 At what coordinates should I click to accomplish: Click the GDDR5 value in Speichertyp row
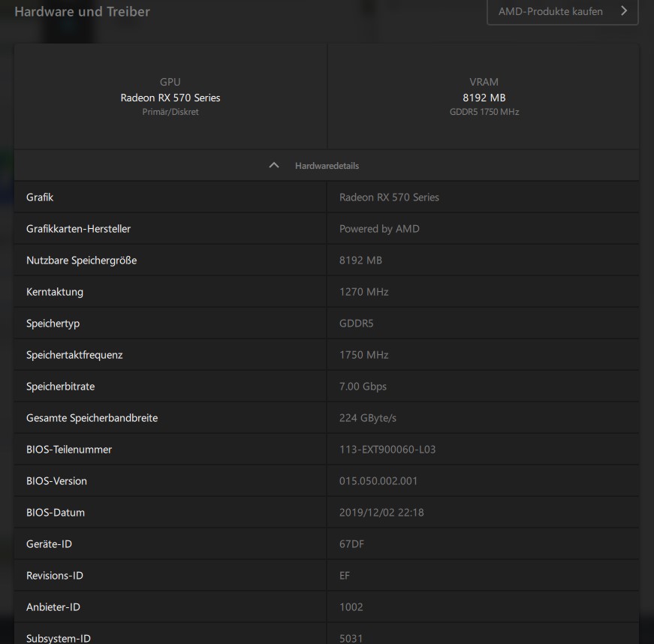pyautogui.click(x=356, y=324)
